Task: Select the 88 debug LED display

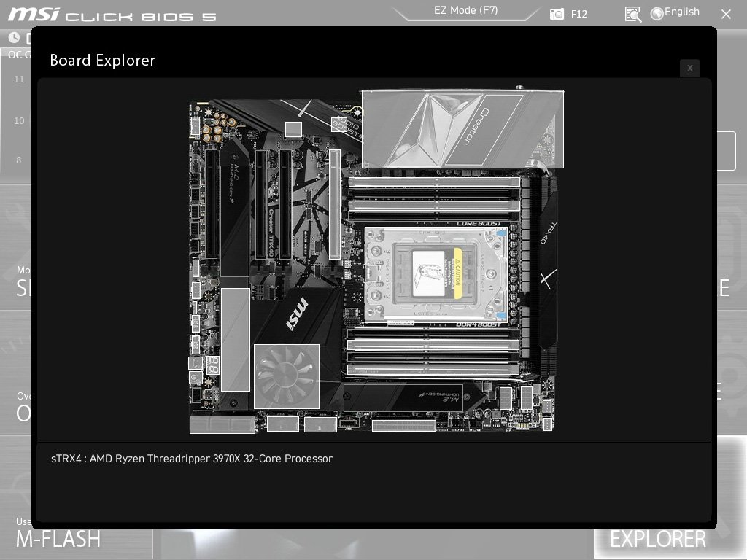Action: 213,365
